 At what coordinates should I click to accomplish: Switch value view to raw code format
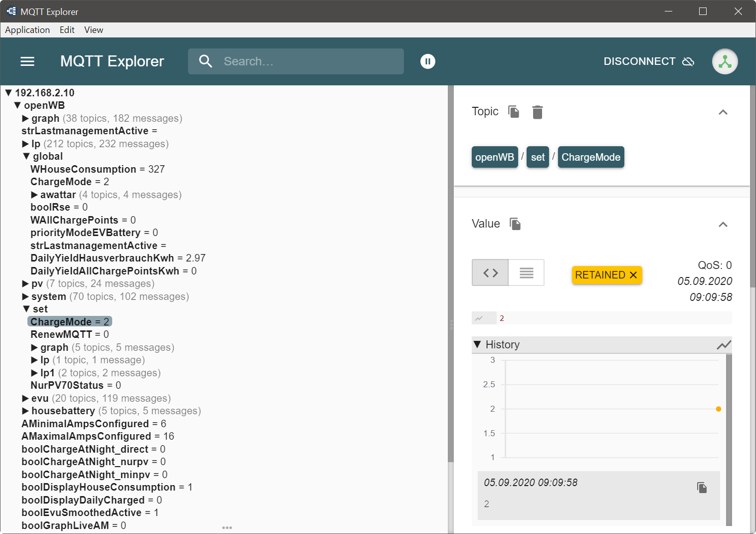pos(490,272)
